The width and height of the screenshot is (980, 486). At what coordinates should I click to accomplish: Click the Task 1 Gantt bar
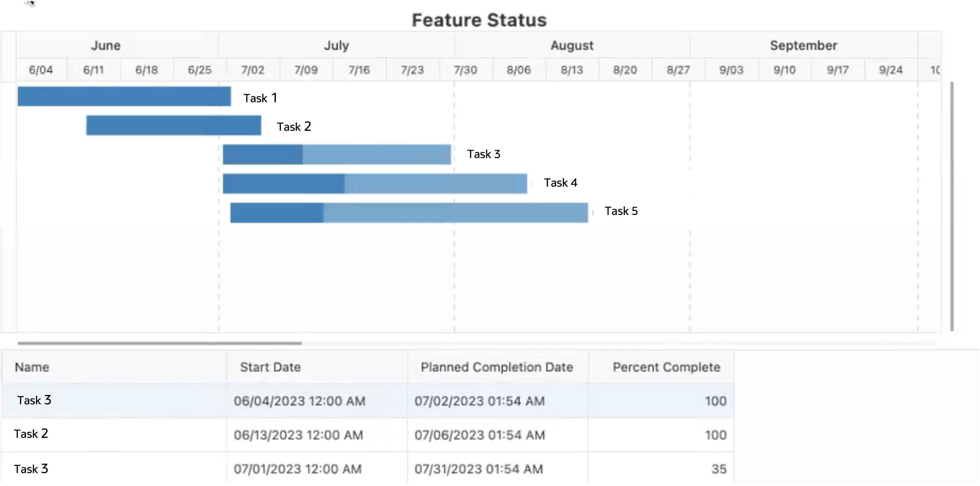(124, 97)
